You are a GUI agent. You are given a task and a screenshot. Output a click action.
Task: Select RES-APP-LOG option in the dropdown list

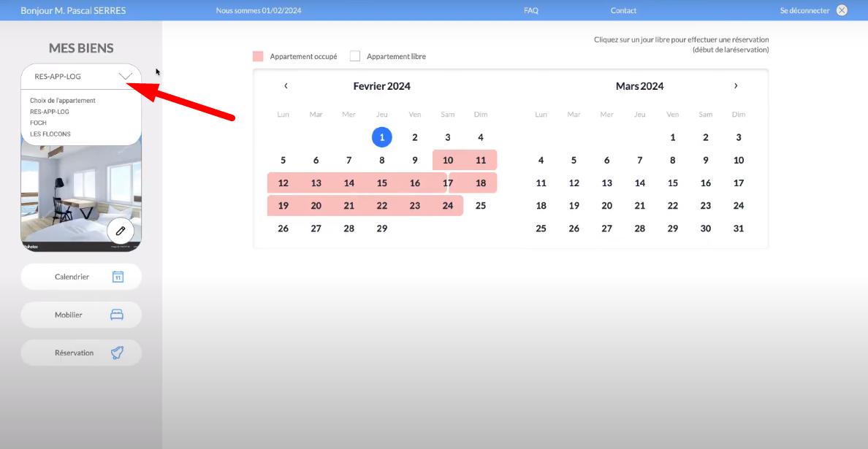click(x=50, y=112)
